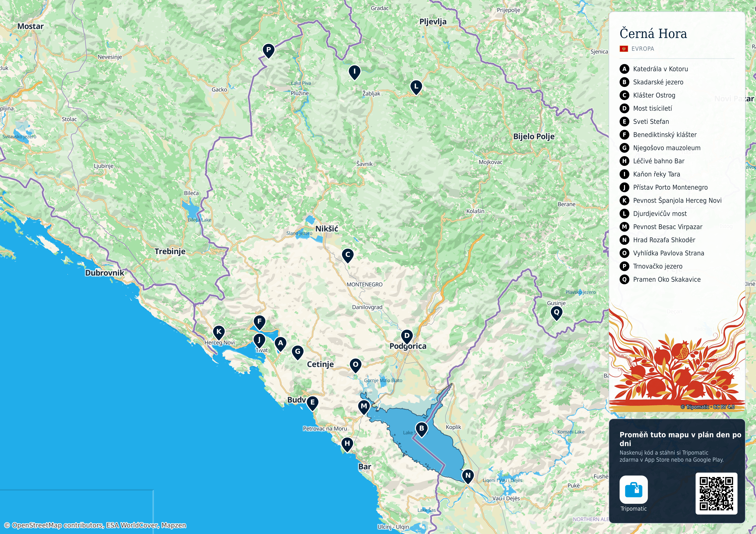Click map pin A near Kotor
The height and width of the screenshot is (534, 756).
point(281,343)
